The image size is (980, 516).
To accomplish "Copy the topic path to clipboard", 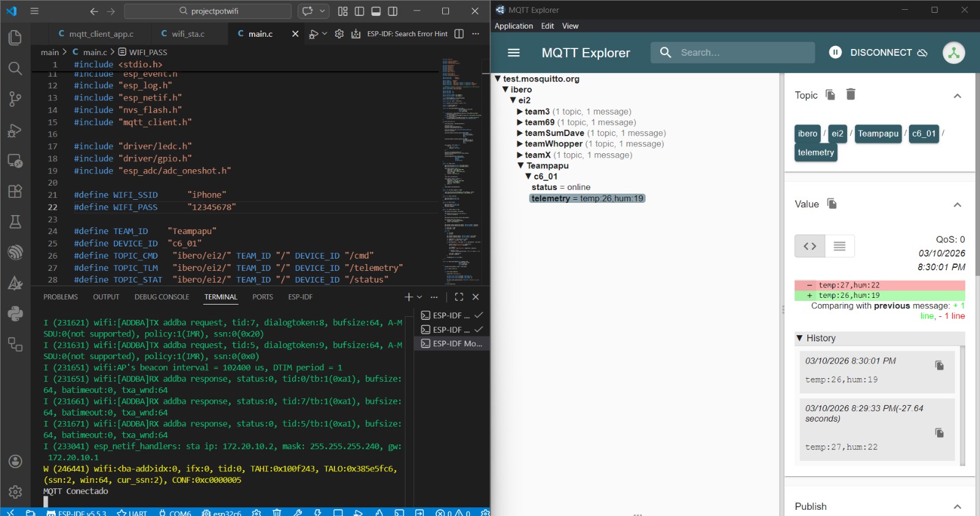I will point(831,94).
